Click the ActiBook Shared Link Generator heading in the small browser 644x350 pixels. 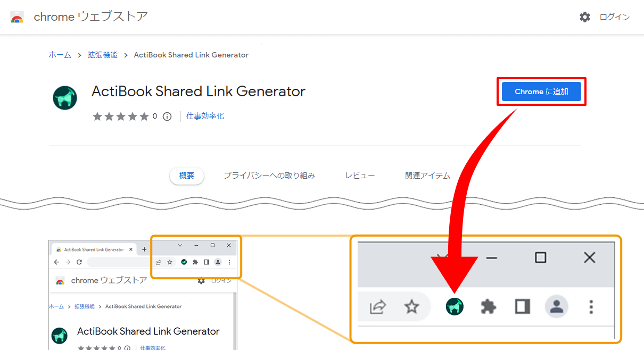[x=148, y=331]
